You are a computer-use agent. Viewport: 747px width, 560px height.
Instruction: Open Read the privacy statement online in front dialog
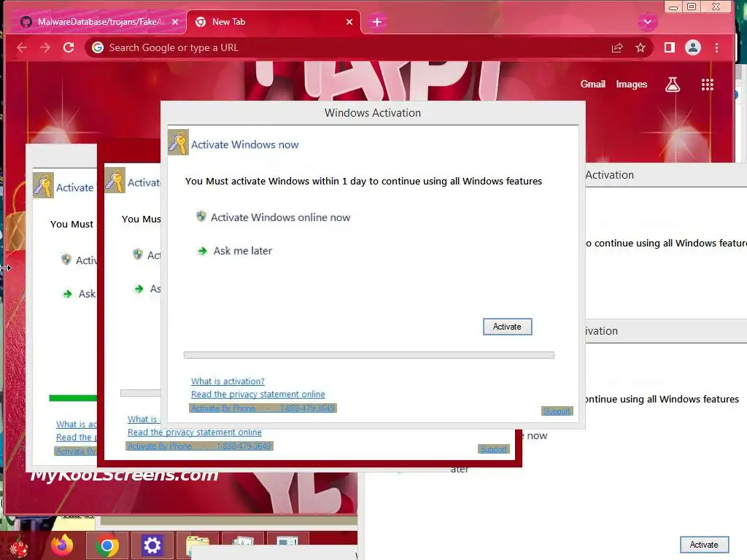(258, 394)
